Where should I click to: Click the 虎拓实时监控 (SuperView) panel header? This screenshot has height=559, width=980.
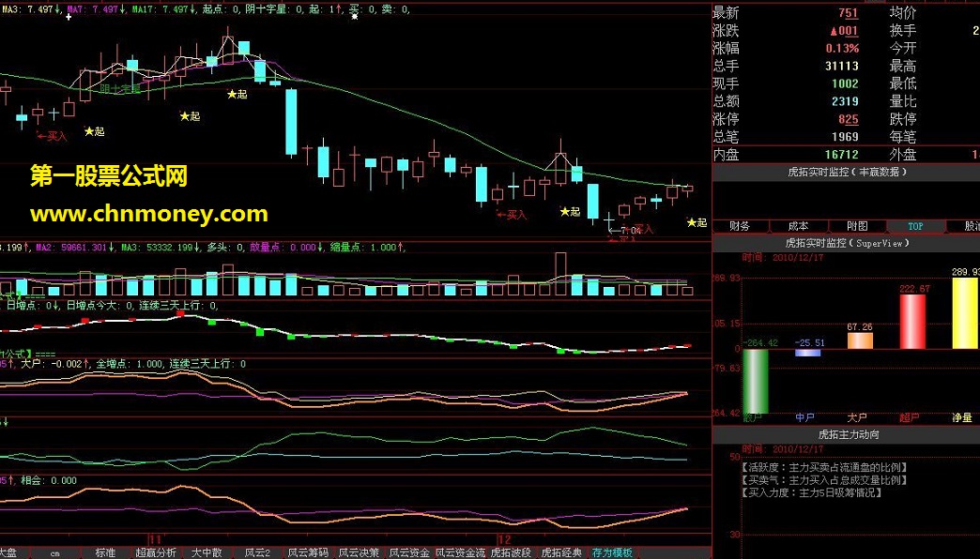click(847, 243)
